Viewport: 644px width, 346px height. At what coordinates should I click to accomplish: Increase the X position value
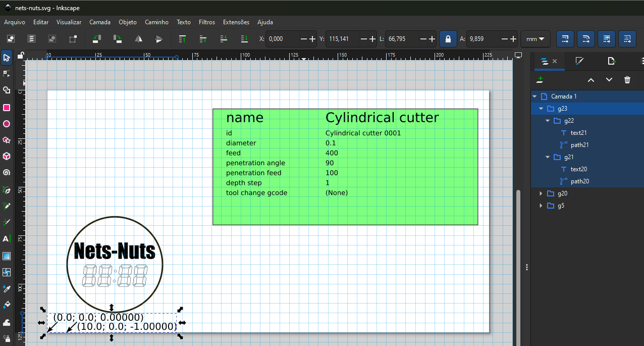tap(312, 39)
